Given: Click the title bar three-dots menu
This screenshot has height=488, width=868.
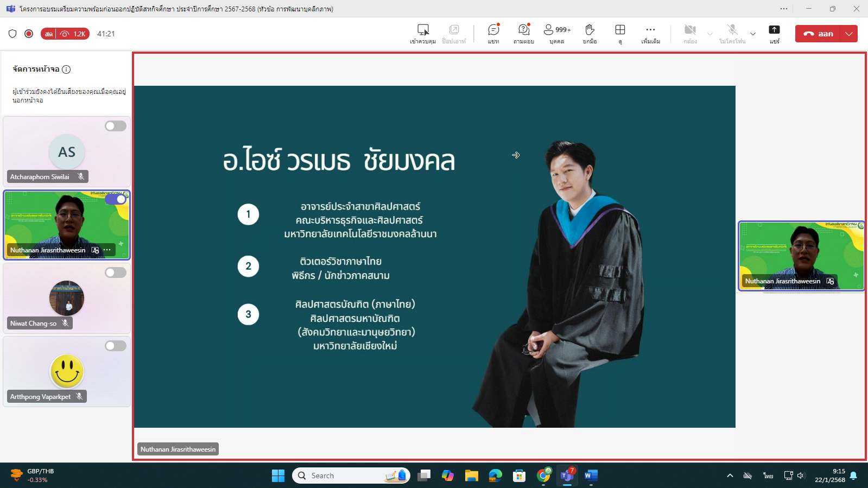Looking at the screenshot, I should click(783, 9).
